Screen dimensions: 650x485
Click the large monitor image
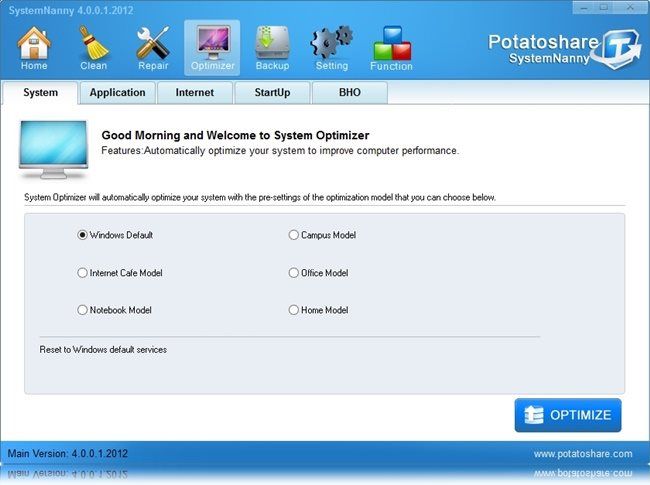(53, 149)
